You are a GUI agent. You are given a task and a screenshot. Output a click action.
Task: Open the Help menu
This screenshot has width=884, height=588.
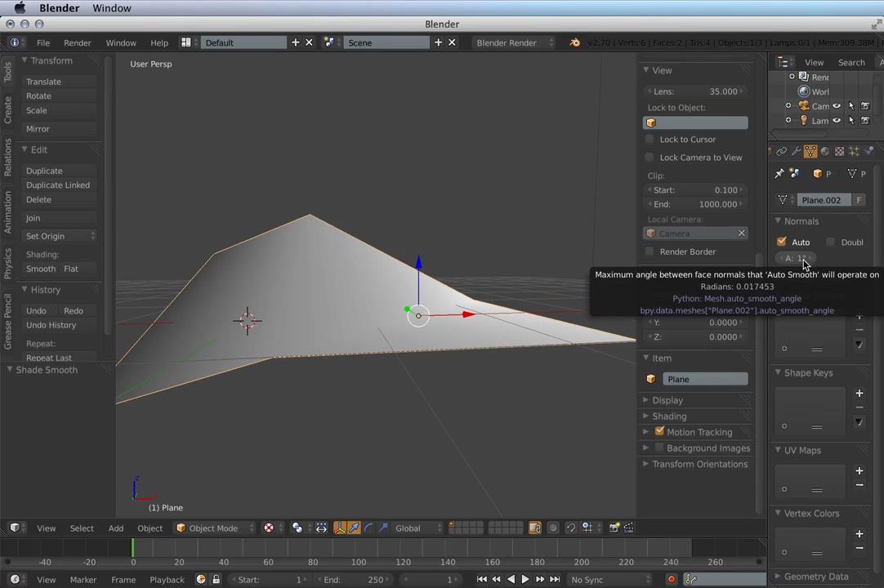pos(159,42)
